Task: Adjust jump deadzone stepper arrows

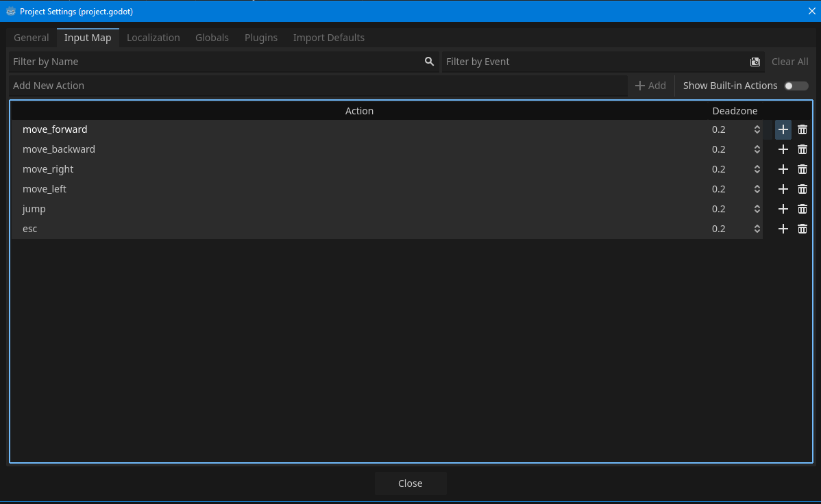Action: (757, 209)
